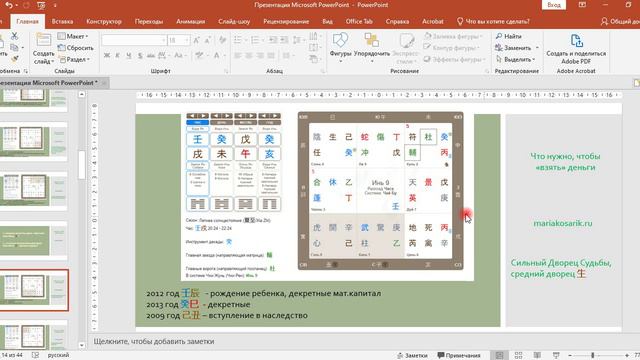The height and width of the screenshot is (360, 640).
Task: Select the Format Painter brush icon
Action: 14,59
